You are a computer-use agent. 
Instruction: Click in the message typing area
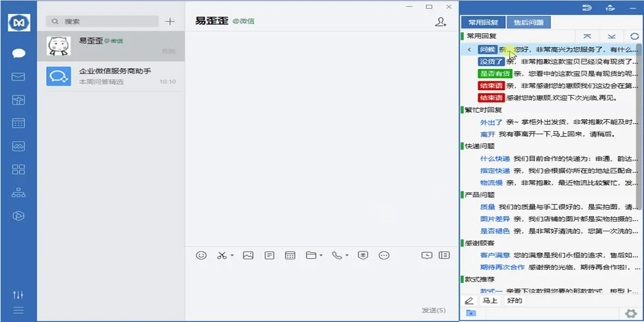pos(322,284)
